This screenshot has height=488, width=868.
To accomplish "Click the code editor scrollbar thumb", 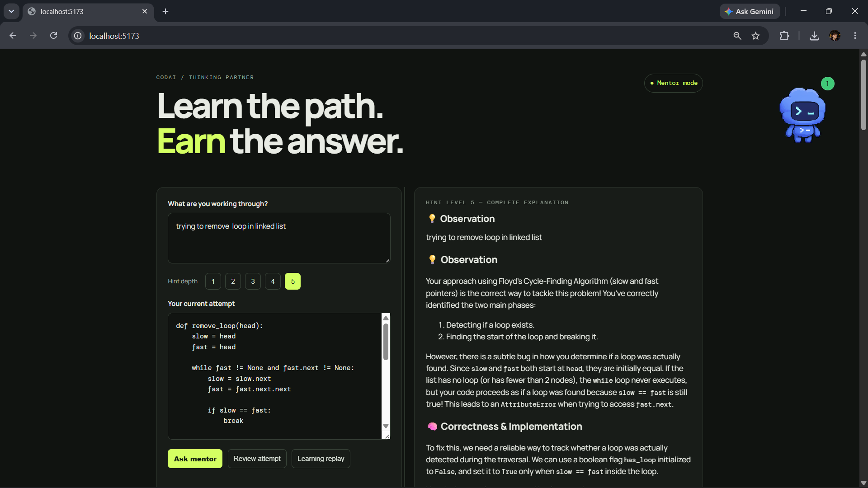I will pos(386,342).
